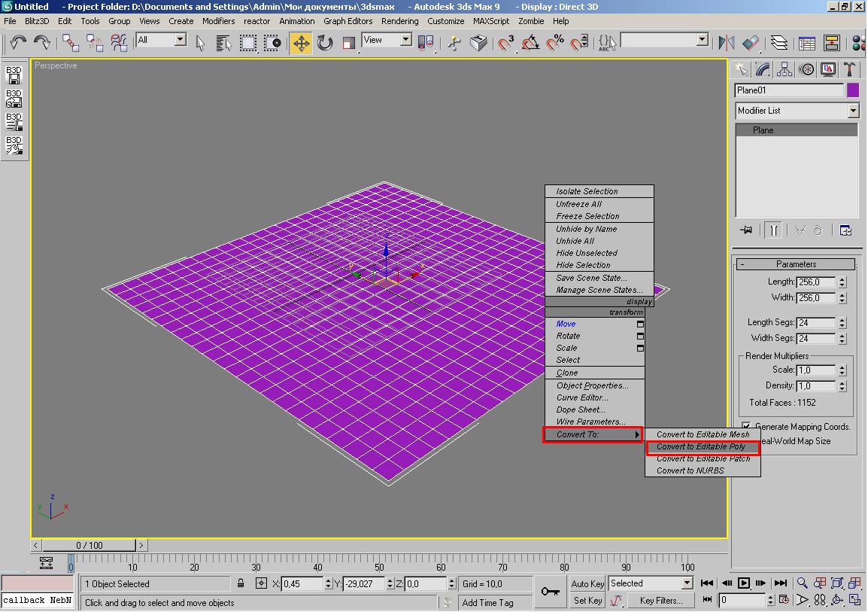Select the Select and Move tool
Image resolution: width=868 pixels, height=612 pixels.
click(x=301, y=43)
